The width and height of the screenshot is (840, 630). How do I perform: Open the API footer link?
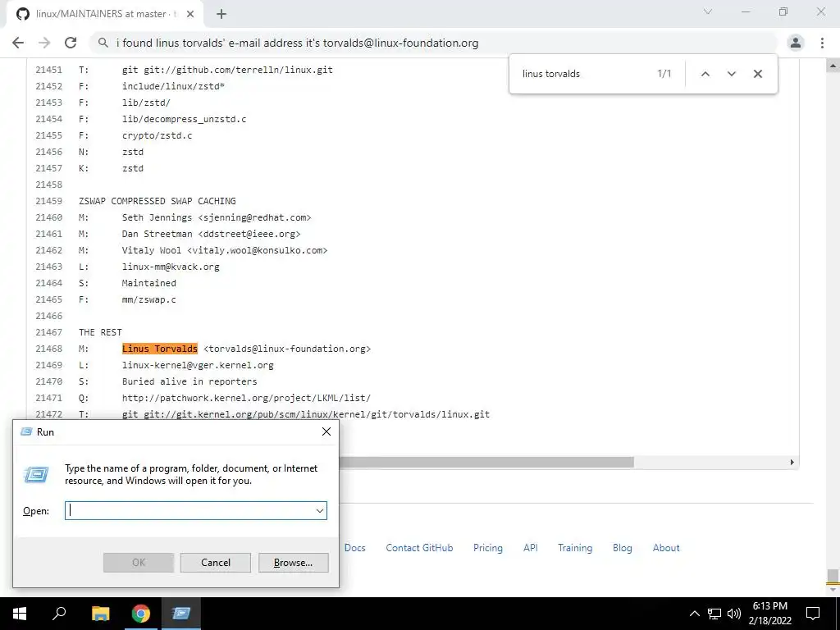click(x=531, y=548)
